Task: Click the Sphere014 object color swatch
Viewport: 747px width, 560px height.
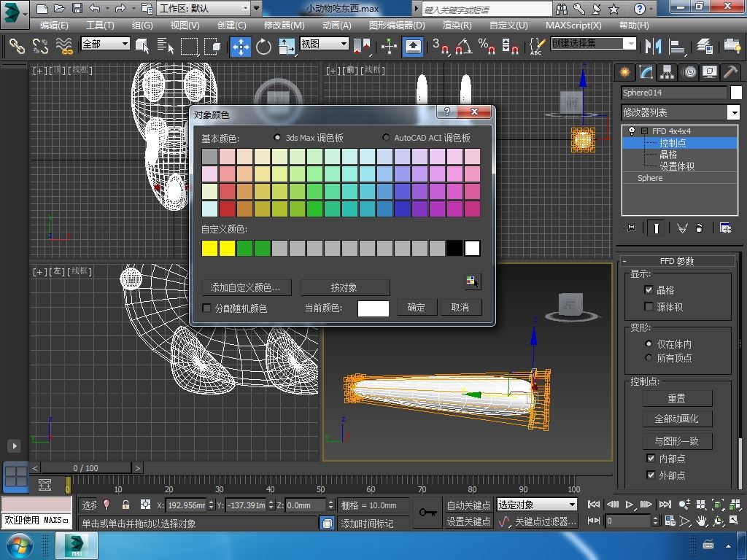Action: [736, 93]
